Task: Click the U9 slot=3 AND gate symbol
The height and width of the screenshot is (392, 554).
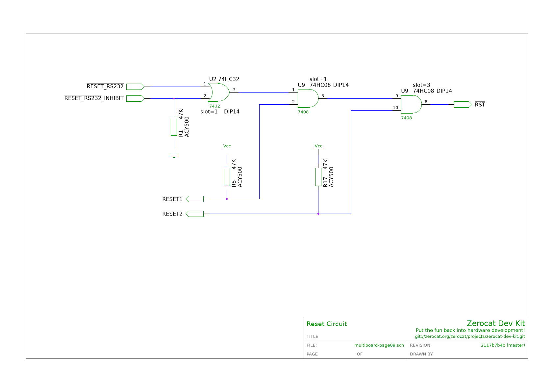Action: point(412,104)
